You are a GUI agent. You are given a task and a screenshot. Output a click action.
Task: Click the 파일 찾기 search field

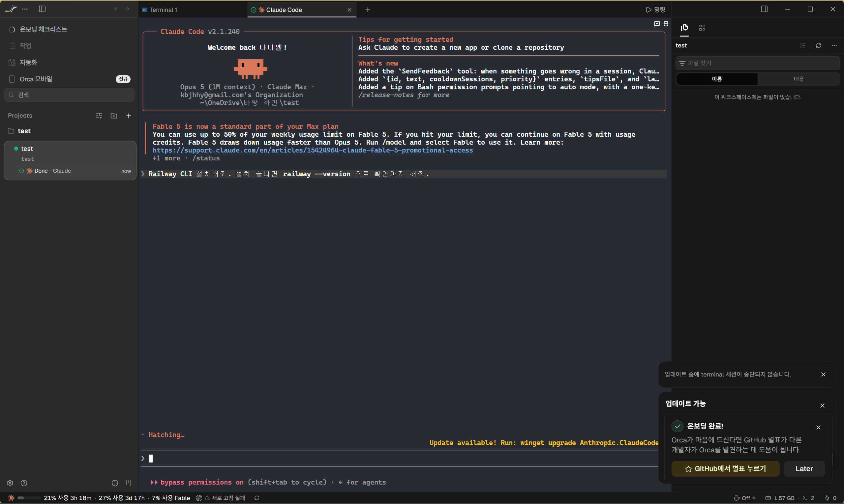[758, 63]
